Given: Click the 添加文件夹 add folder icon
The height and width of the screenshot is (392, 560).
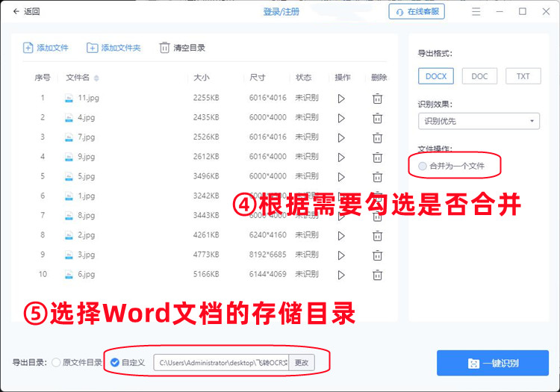Looking at the screenshot, I should click(x=92, y=48).
